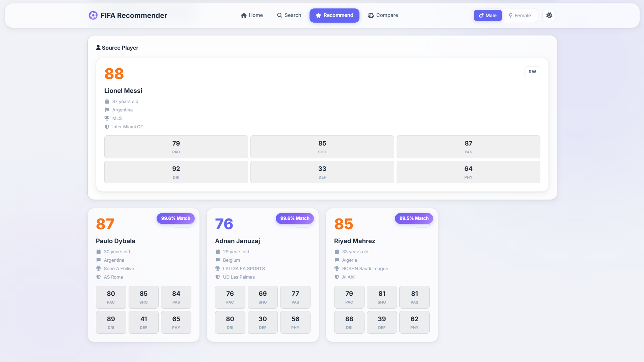Click the RW position badge on Messi
Screen dimensions: 644x362
pos(532,72)
